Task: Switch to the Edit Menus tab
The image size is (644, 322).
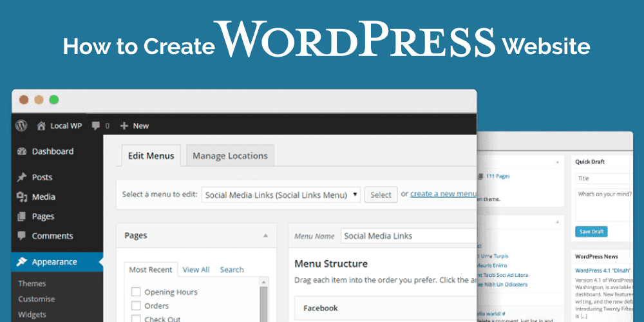Action: (x=151, y=156)
